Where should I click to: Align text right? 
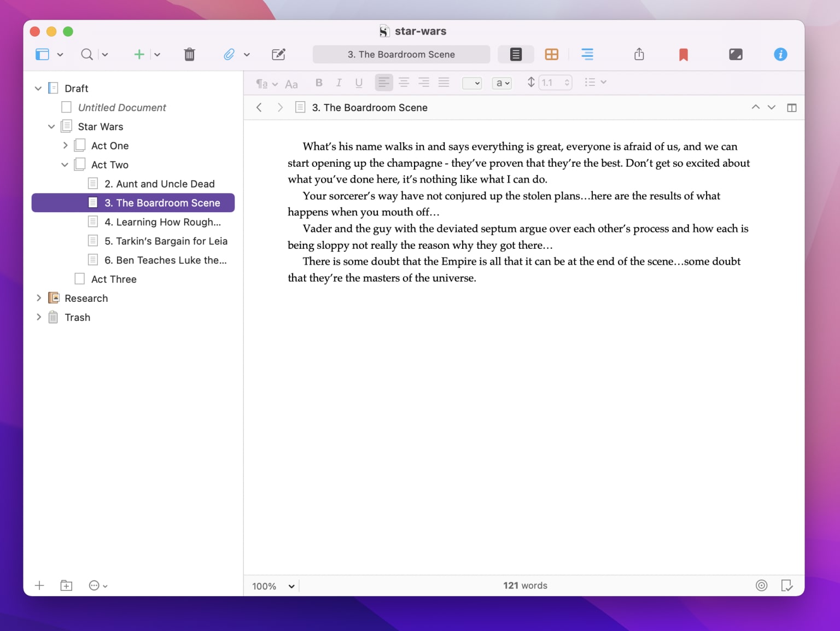pos(424,83)
